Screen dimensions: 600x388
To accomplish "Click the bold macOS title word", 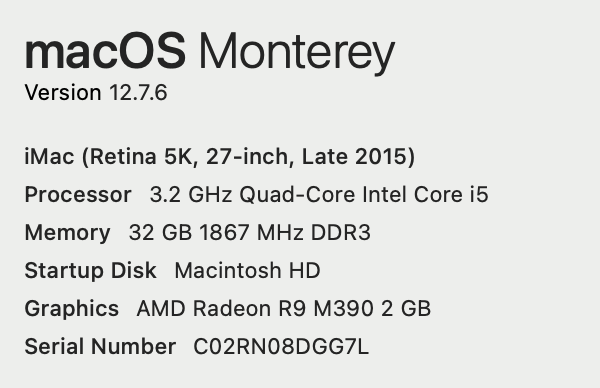I will [x=105, y=51].
